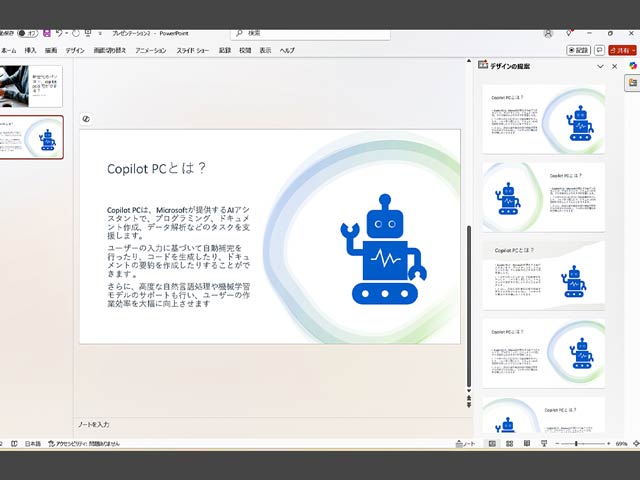Switch to Reading view icon

click(x=527, y=444)
